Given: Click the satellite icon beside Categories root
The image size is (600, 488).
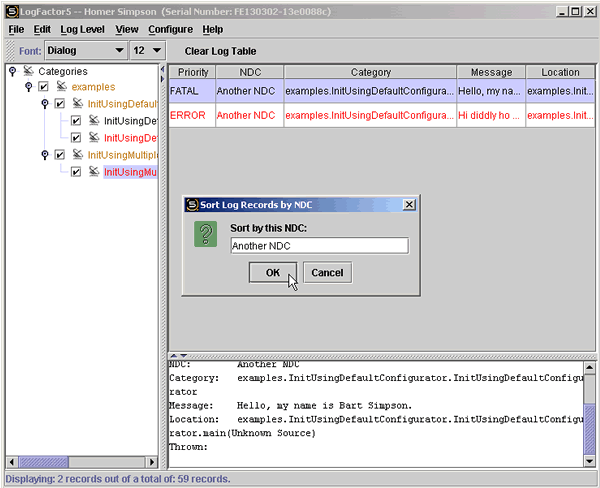Looking at the screenshot, I should pyautogui.click(x=28, y=71).
